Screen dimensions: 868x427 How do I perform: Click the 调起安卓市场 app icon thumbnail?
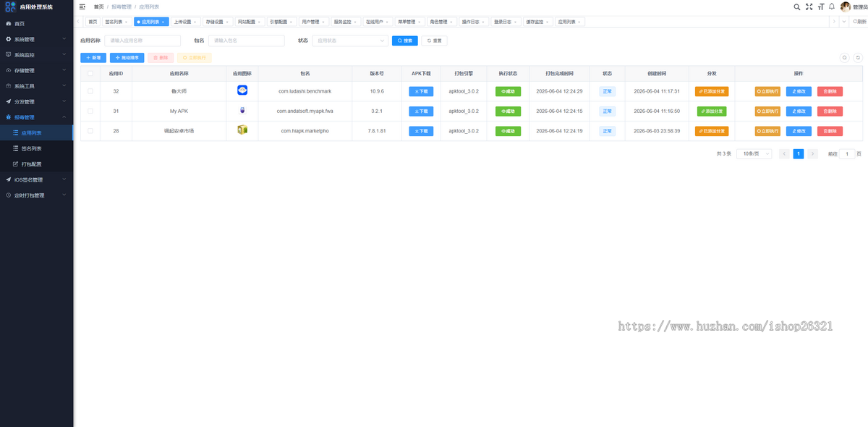tap(242, 130)
